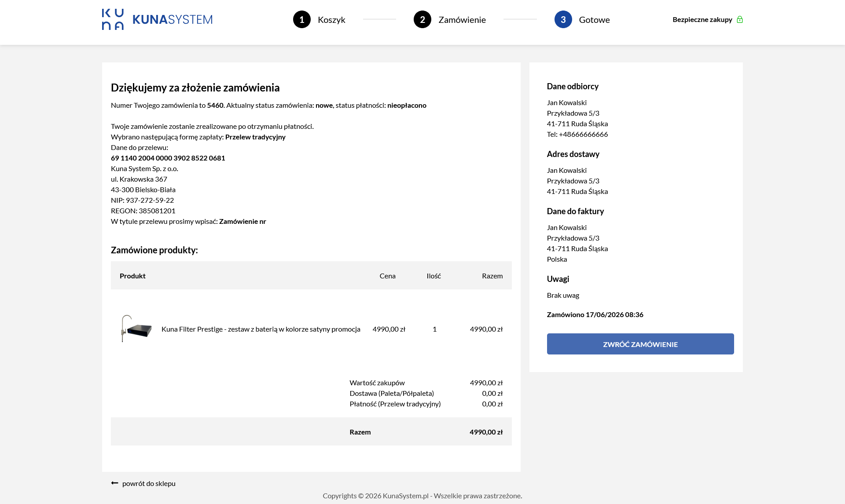The height and width of the screenshot is (504, 845).
Task: Click the Zamówiono 17/06/2026 08:36 date
Action: coord(595,314)
